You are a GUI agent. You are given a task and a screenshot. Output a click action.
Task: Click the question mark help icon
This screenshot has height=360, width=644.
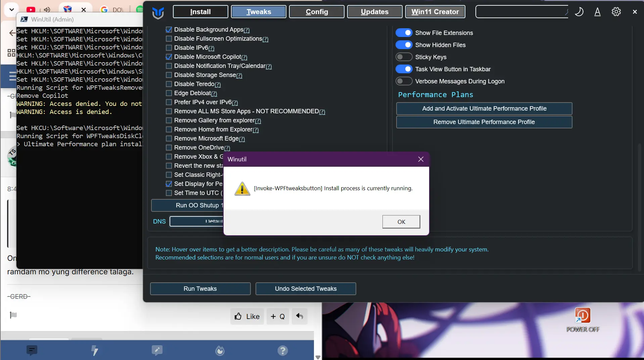pyautogui.click(x=283, y=351)
